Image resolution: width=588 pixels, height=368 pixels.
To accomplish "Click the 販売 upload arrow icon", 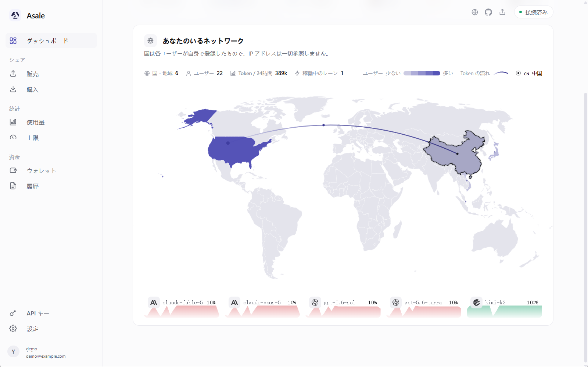I will coord(13,74).
